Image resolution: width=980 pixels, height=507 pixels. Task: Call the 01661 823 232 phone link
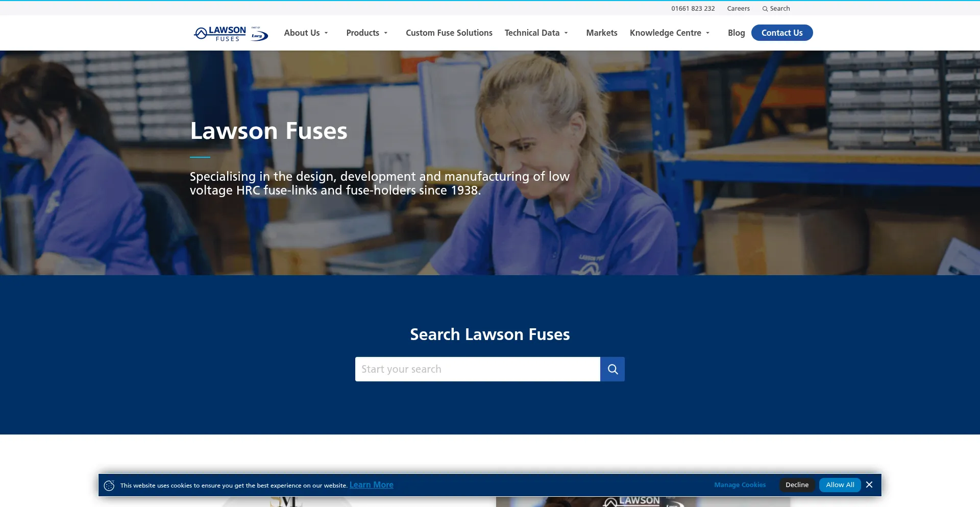[x=693, y=9]
